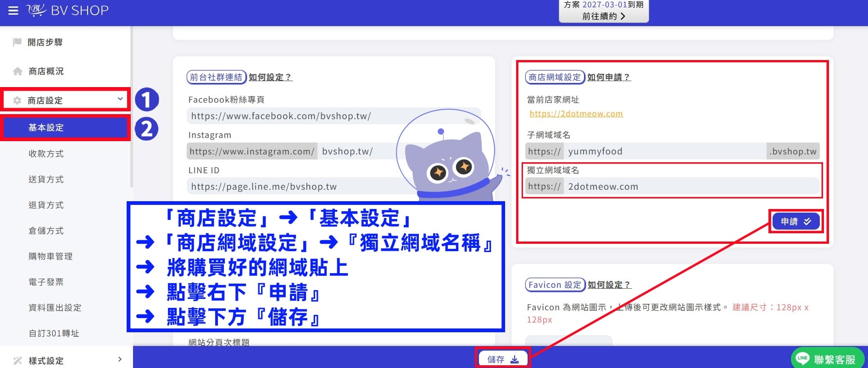Viewport: 868px width, 368px height.
Task: Focus the 獨立網域域名 input field
Action: tap(691, 187)
